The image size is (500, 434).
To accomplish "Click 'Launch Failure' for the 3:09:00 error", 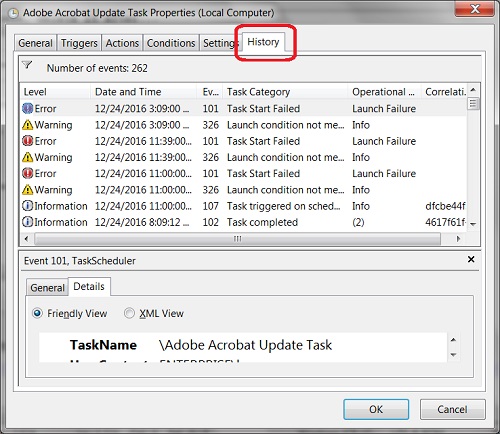I will pyautogui.click(x=384, y=109).
